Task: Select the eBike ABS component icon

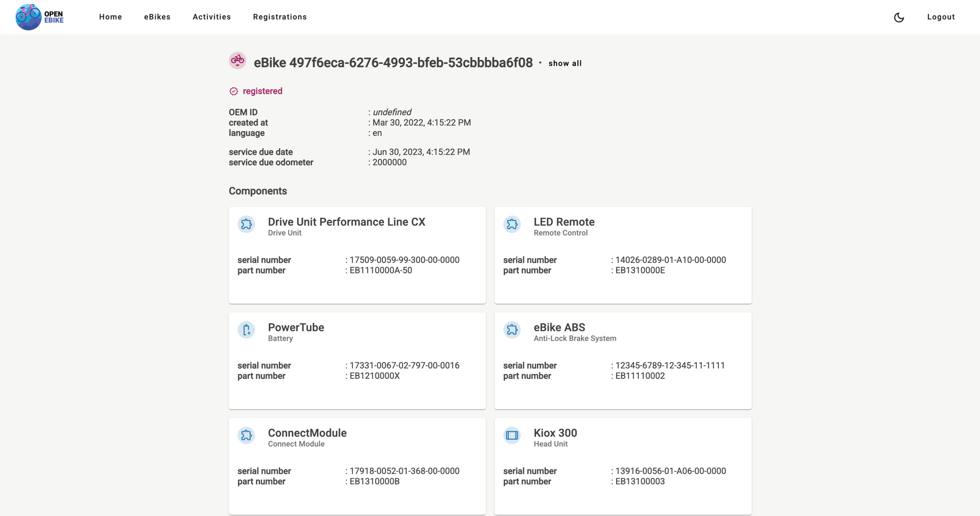Action: tap(512, 329)
